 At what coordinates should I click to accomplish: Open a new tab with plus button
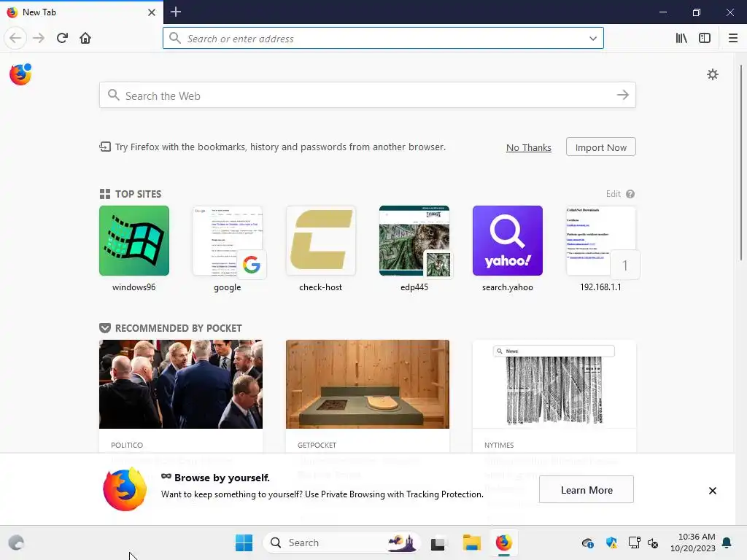pos(176,12)
